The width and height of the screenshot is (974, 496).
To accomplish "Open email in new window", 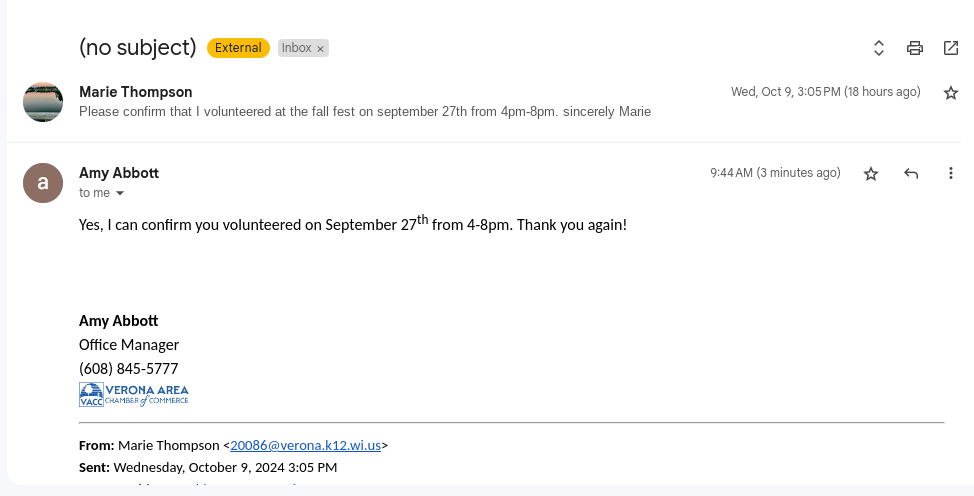I will [951, 48].
